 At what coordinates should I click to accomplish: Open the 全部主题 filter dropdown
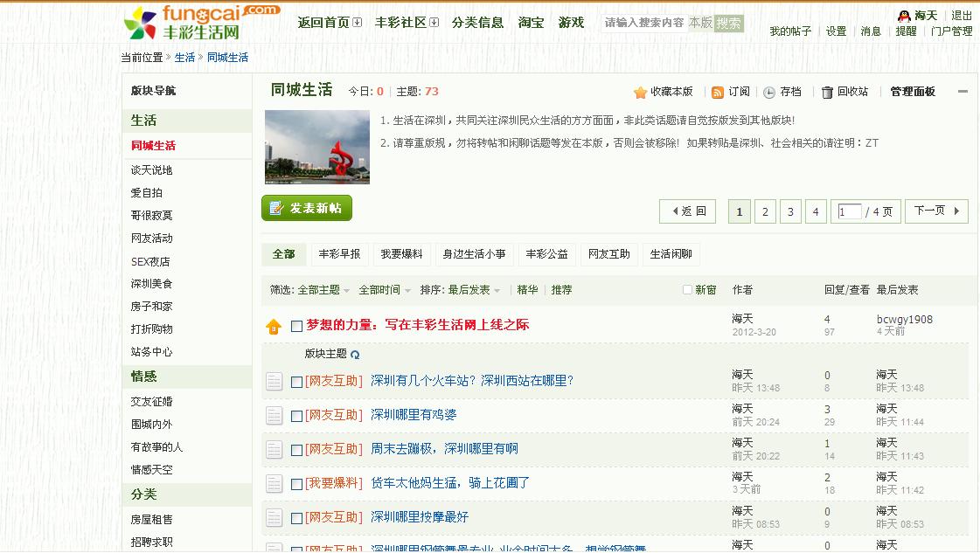click(323, 290)
